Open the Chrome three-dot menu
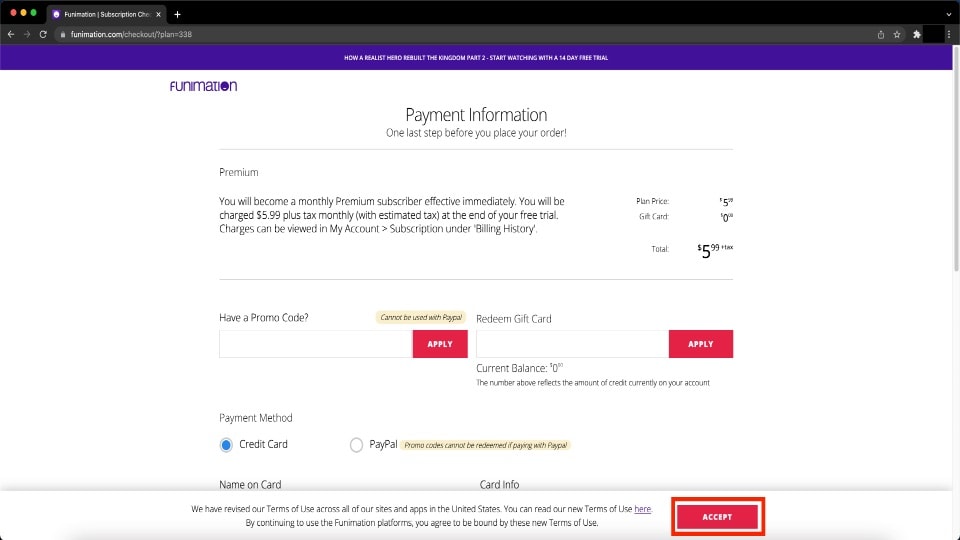The image size is (960, 540). (949, 34)
